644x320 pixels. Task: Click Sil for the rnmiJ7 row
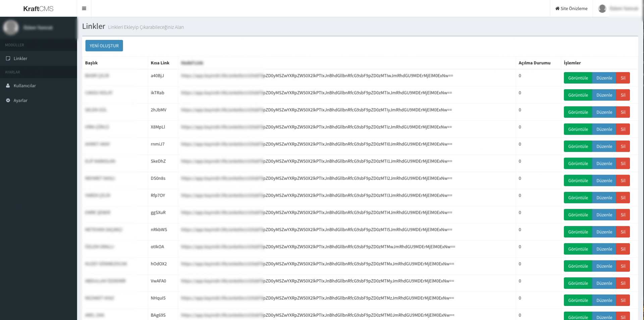[x=623, y=146]
